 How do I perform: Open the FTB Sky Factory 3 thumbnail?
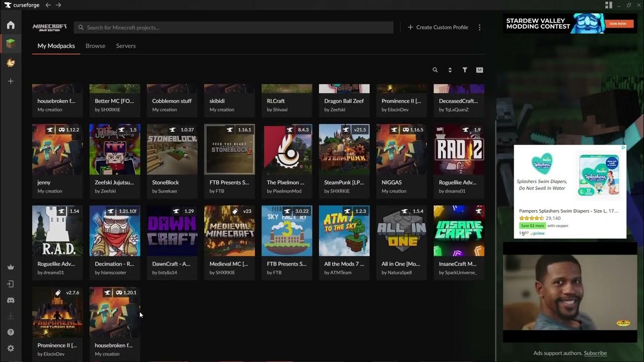coord(287,231)
